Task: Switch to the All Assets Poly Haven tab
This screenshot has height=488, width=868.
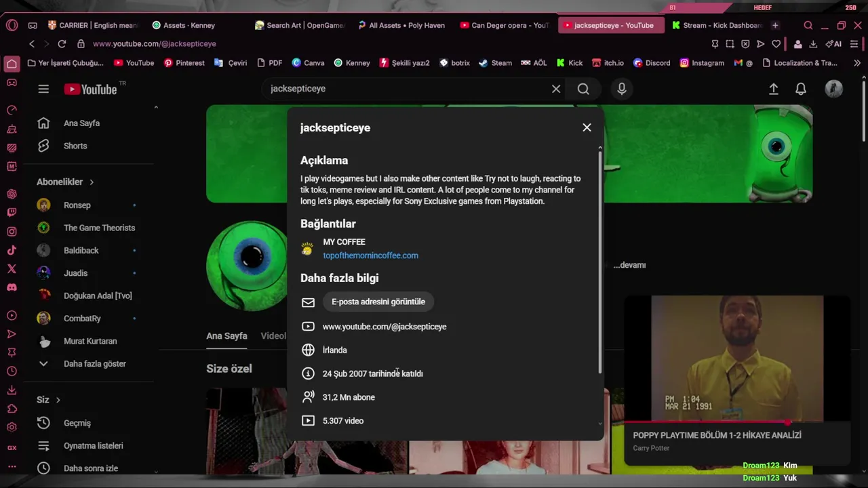Action: (x=402, y=25)
